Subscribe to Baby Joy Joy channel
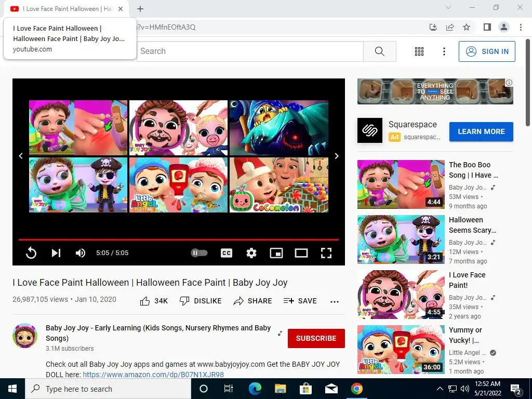 pos(316,338)
